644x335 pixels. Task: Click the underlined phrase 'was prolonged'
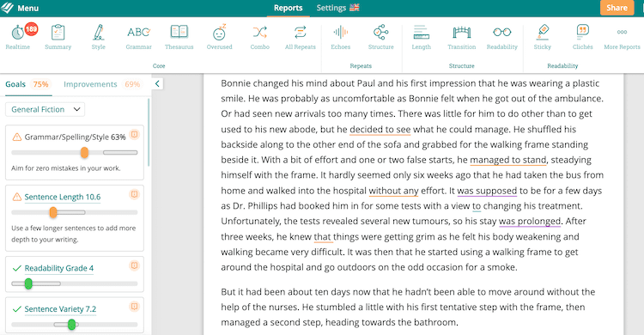pyautogui.click(x=530, y=221)
